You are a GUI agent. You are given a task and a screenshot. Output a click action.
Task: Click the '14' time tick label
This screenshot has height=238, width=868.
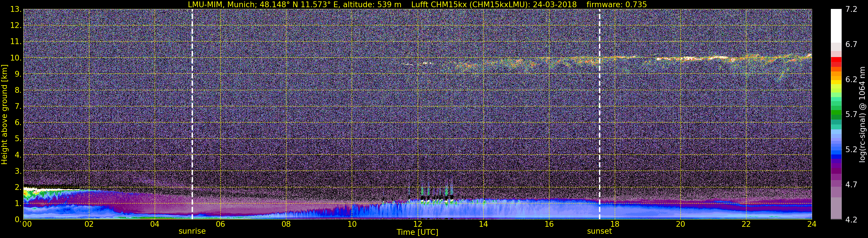tap(483, 224)
